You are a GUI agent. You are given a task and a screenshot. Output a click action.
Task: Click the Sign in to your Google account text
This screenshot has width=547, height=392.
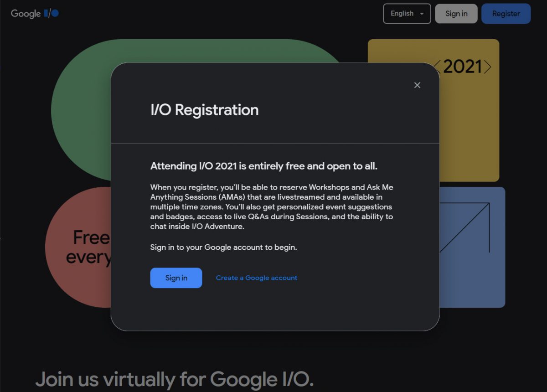(x=223, y=248)
